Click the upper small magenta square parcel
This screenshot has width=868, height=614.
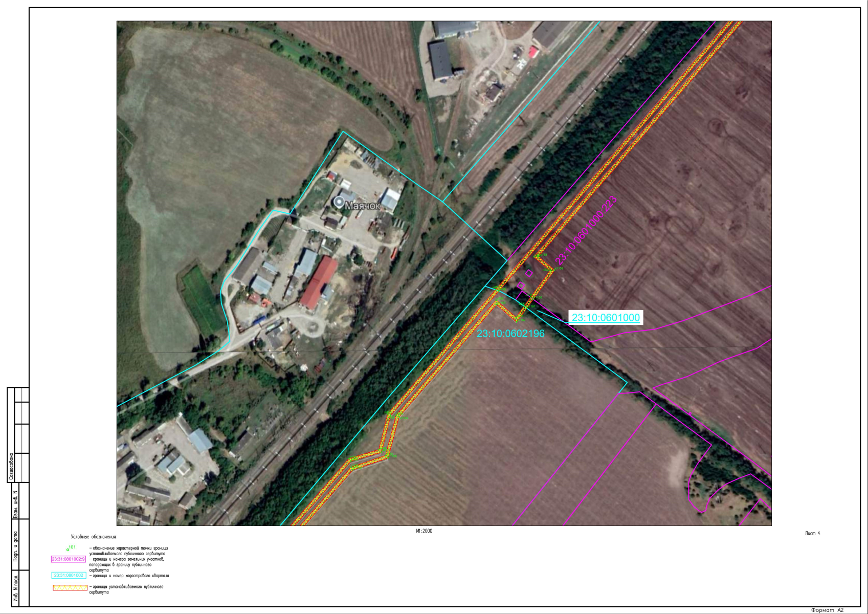[529, 273]
